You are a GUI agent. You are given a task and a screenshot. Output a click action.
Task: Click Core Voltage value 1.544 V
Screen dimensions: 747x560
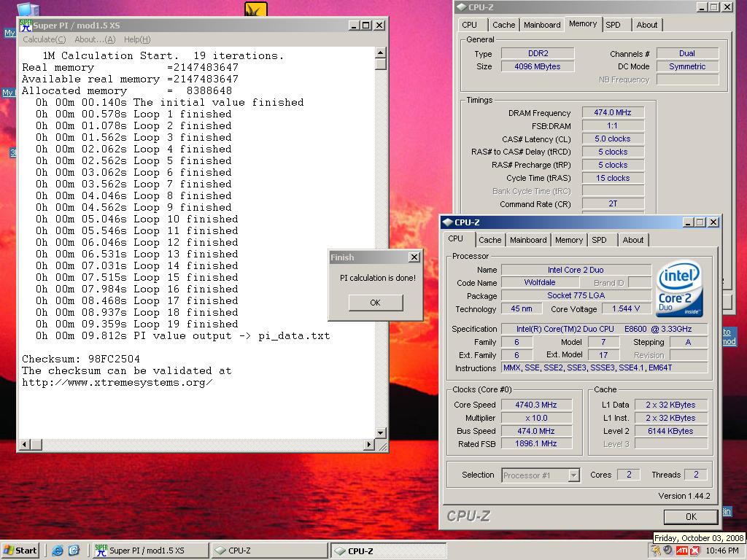[625, 308]
